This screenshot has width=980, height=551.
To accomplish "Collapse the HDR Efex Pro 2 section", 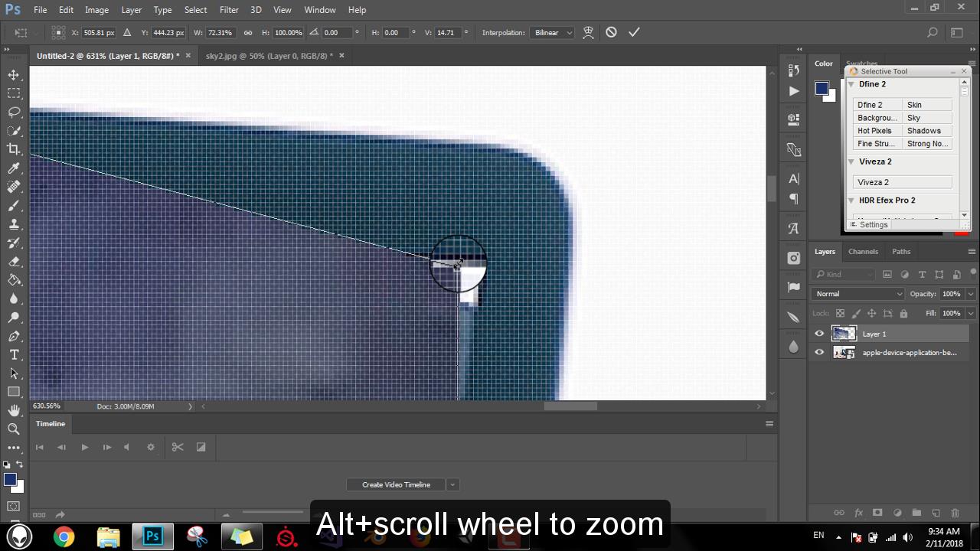I will click(x=851, y=201).
